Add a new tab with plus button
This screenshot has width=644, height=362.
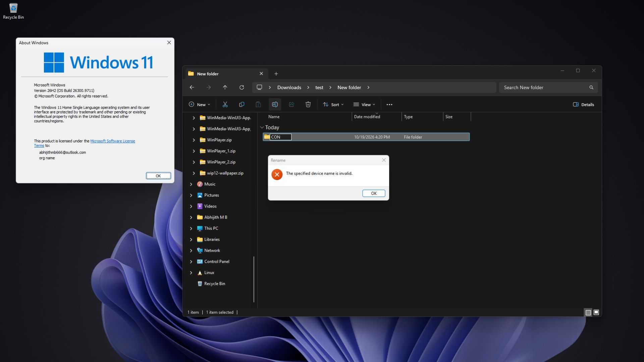click(x=276, y=74)
